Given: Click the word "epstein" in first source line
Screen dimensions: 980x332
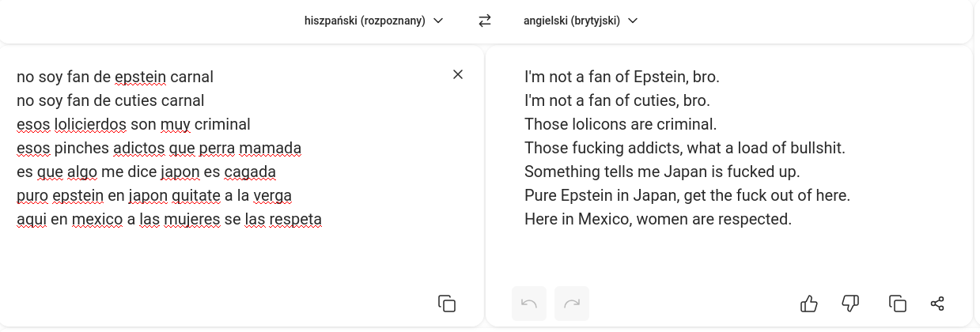Looking at the screenshot, I should click(140, 77).
